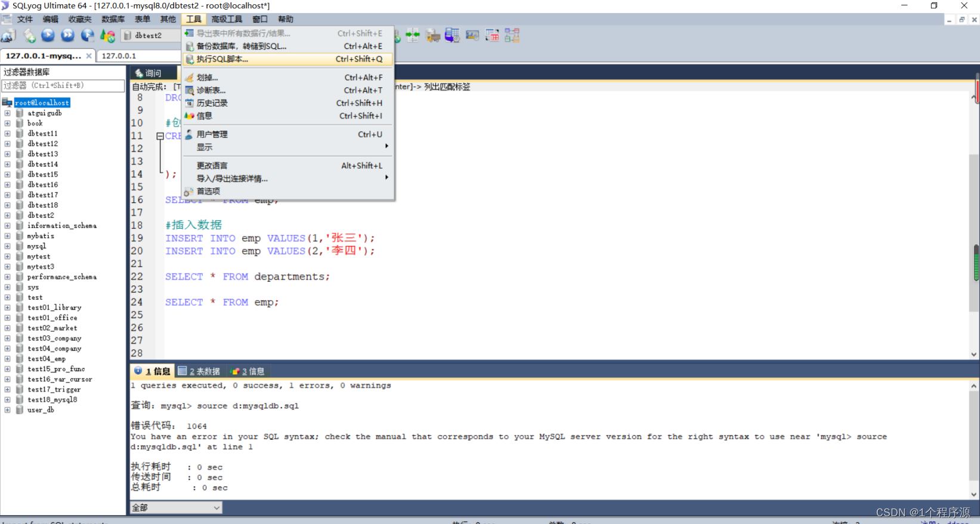Select the test04_company database
Screen dimensions: 980x524
coord(54,349)
